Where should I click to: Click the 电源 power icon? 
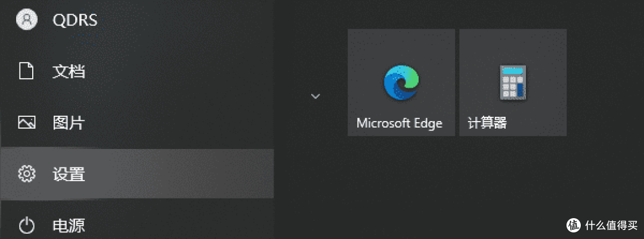27,225
